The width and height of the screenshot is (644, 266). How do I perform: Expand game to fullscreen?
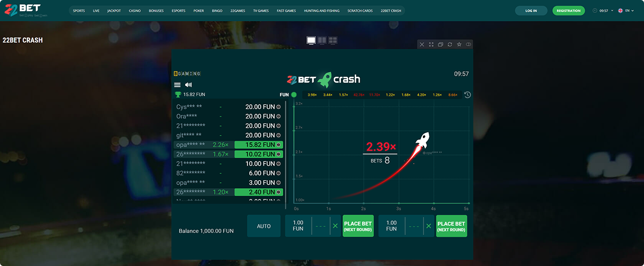(x=431, y=45)
